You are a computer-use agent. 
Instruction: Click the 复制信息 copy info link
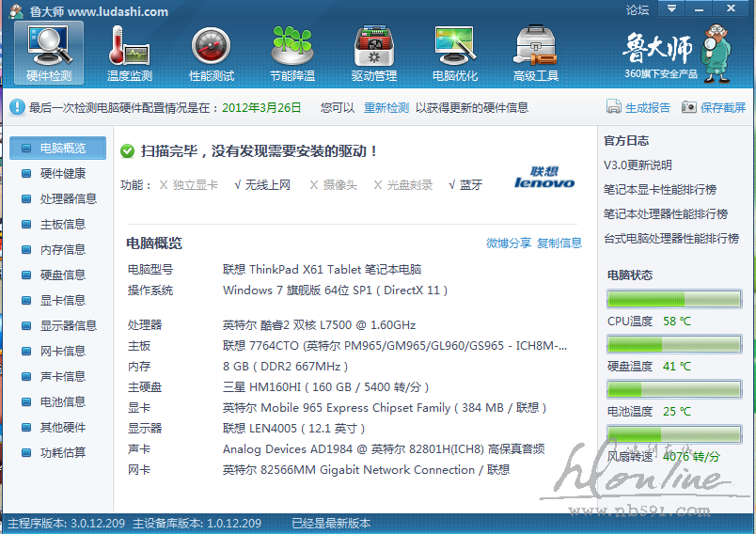coord(559,243)
